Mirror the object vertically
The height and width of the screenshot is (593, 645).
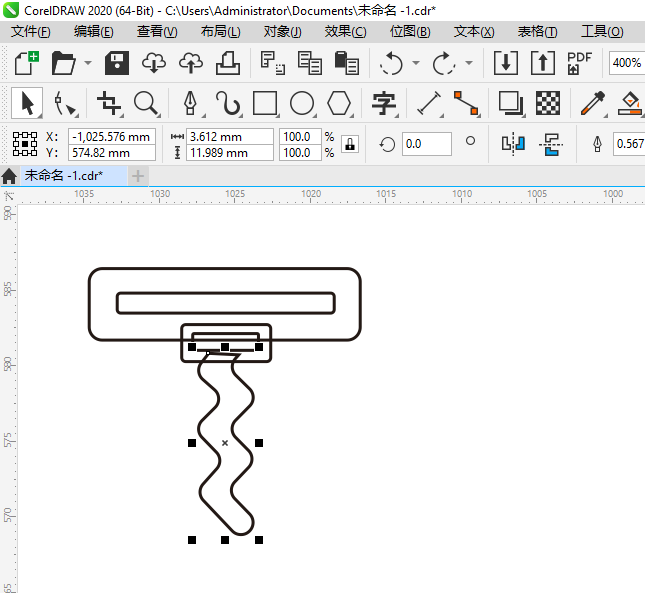click(x=551, y=144)
